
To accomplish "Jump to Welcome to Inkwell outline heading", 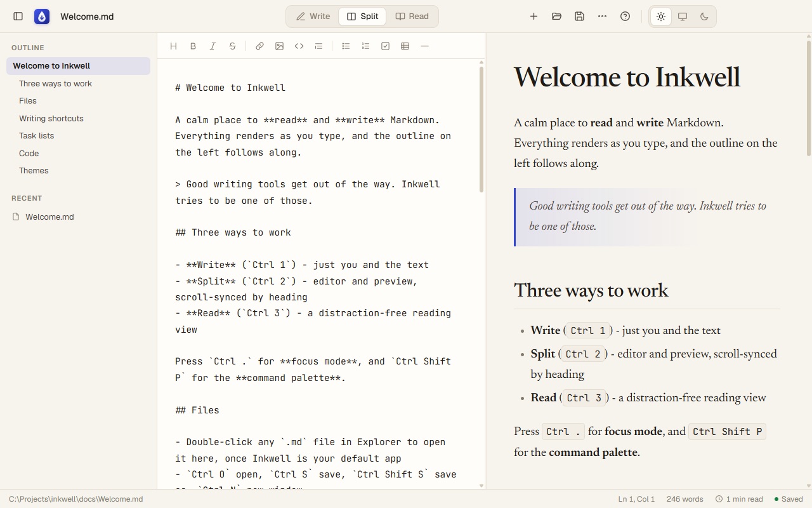I will point(78,66).
